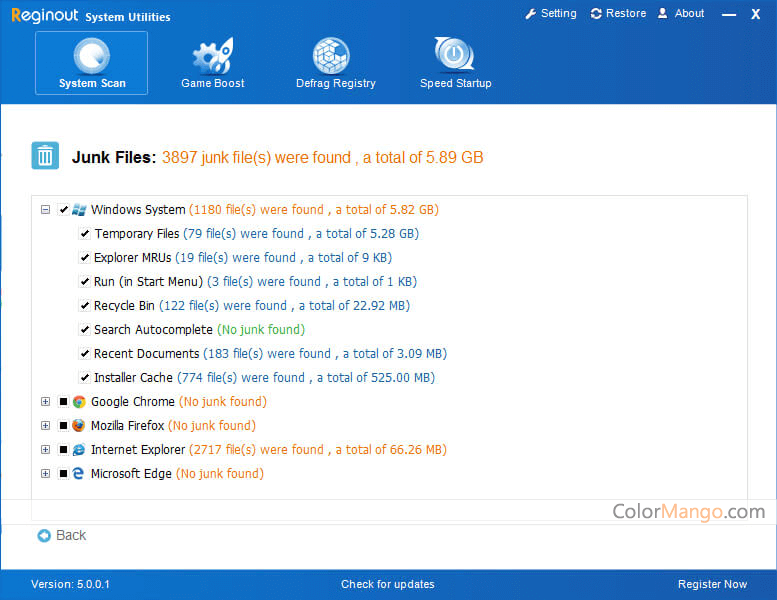
Task: Toggle the Mozilla Firefox checkbox
Action: pyautogui.click(x=63, y=426)
